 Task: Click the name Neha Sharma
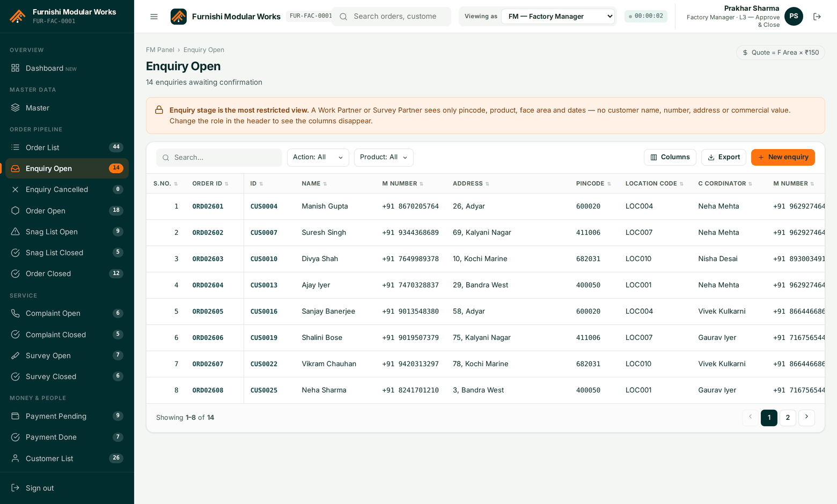pyautogui.click(x=324, y=390)
